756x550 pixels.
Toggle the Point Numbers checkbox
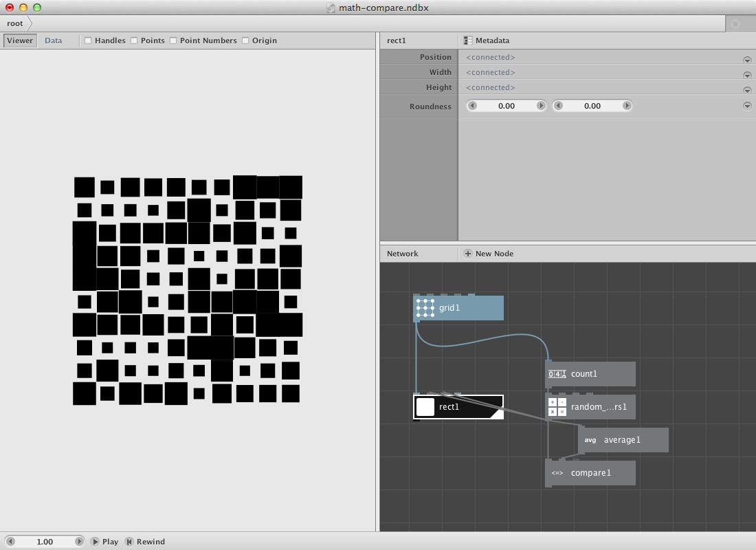tap(173, 41)
